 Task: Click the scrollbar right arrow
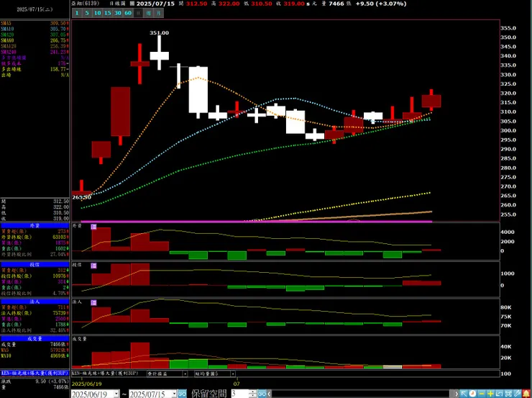[457, 394]
